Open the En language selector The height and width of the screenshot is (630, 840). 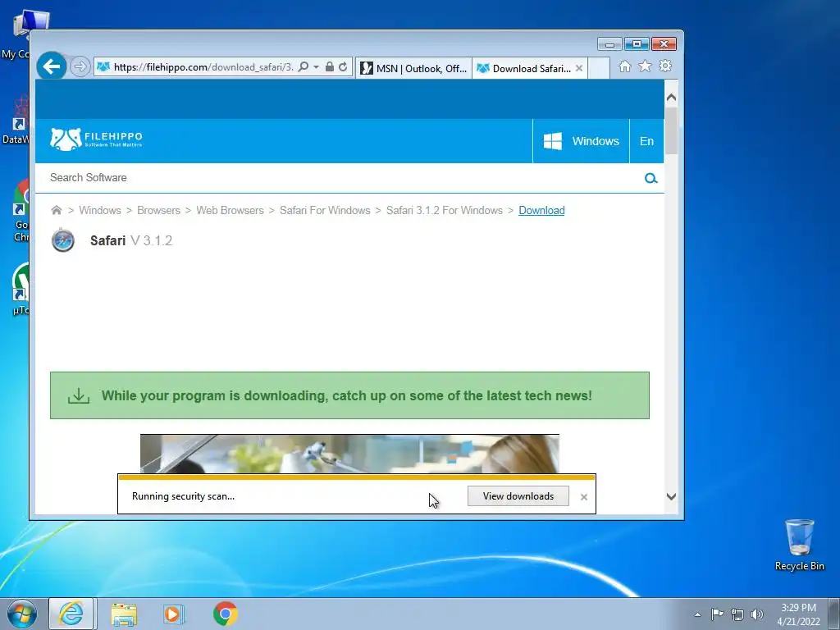[x=646, y=141]
